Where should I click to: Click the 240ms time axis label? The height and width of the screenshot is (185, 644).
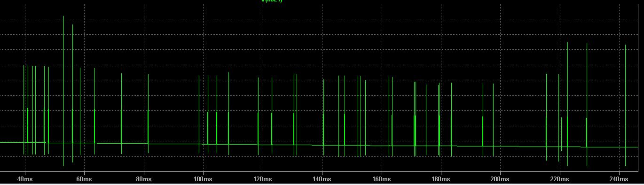619,179
